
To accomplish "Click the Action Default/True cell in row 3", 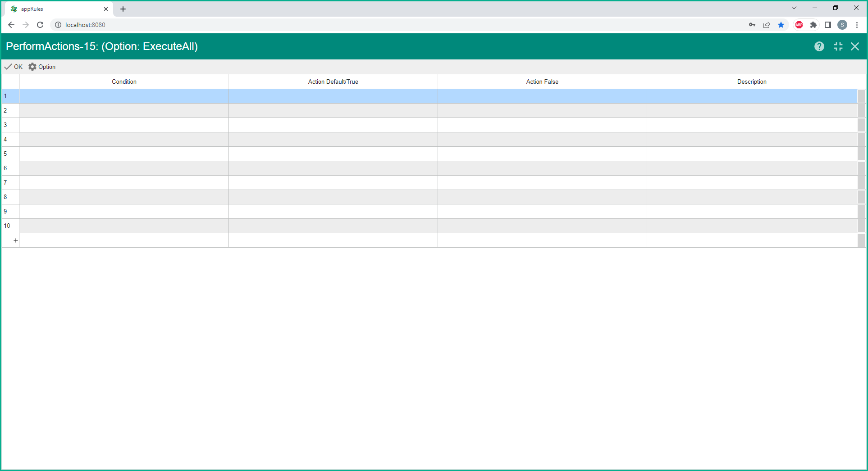I will pyautogui.click(x=333, y=125).
